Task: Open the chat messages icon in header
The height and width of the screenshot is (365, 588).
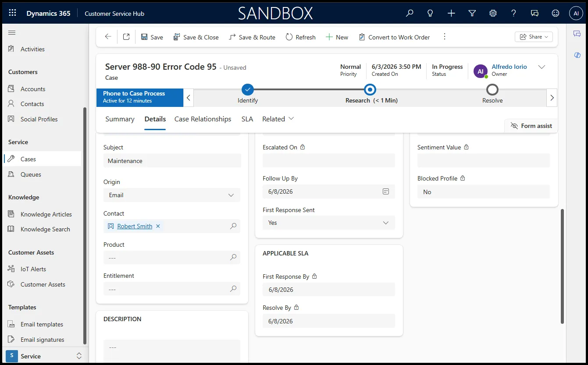Action: pos(535,13)
